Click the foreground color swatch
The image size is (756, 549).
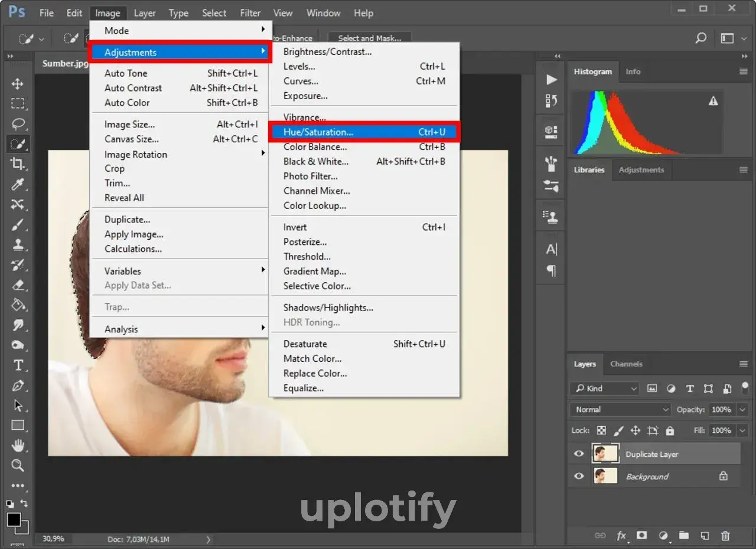coord(13,519)
